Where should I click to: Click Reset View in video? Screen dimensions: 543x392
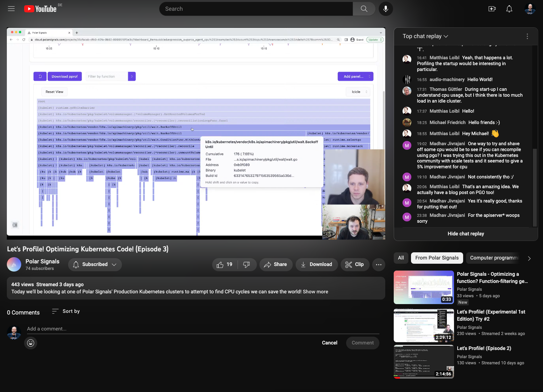coord(54,92)
